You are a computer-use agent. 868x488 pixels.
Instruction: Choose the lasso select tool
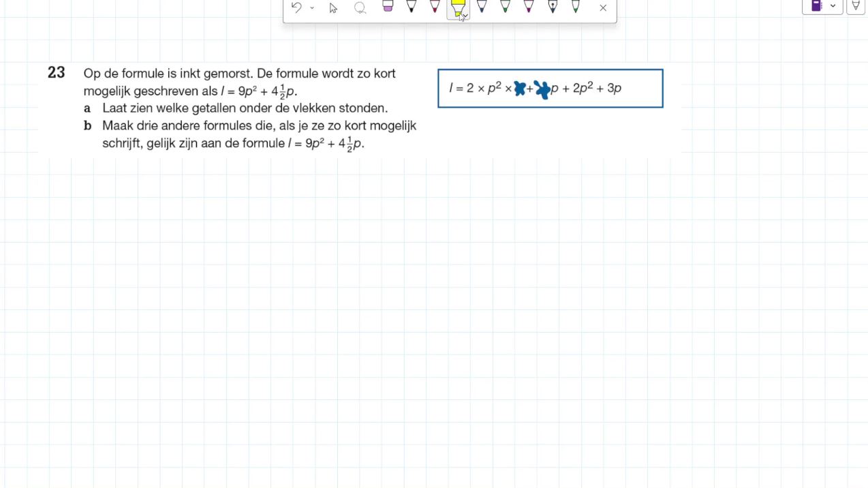coord(360,8)
